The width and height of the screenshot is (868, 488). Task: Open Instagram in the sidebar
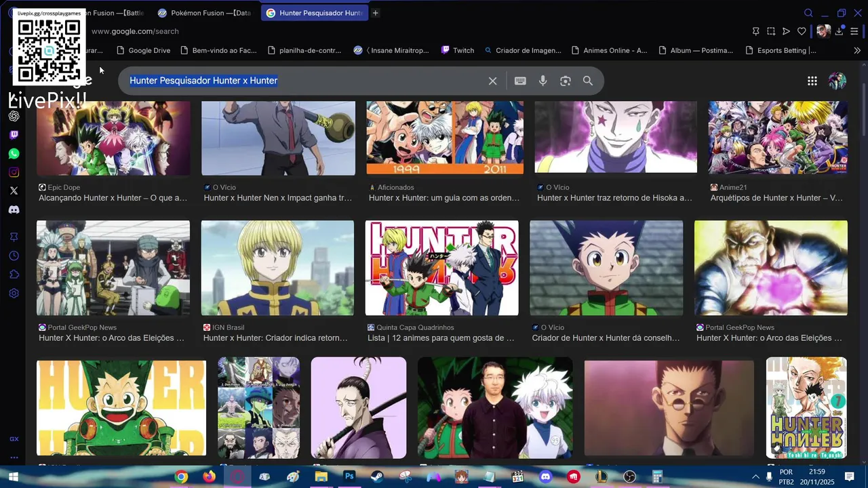click(x=14, y=172)
